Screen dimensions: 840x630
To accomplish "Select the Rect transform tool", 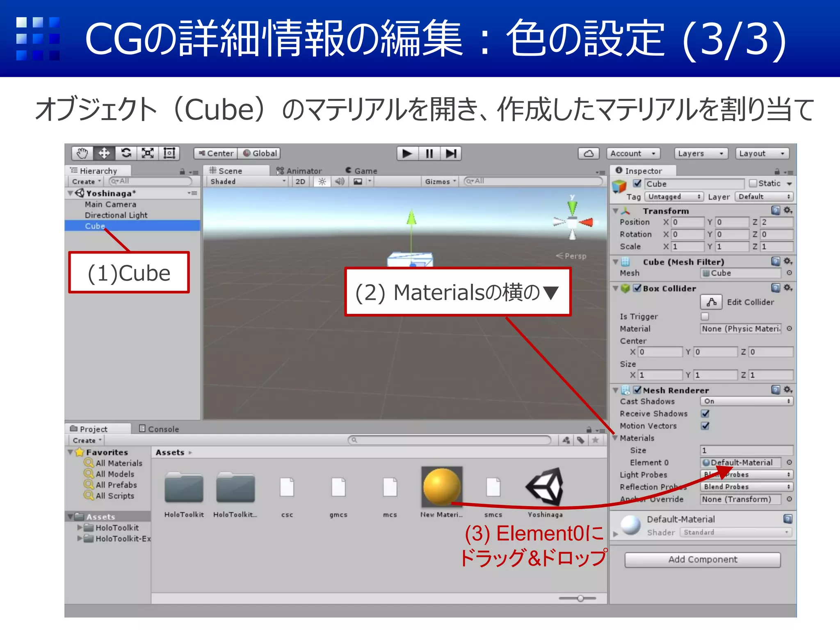I will point(169,153).
